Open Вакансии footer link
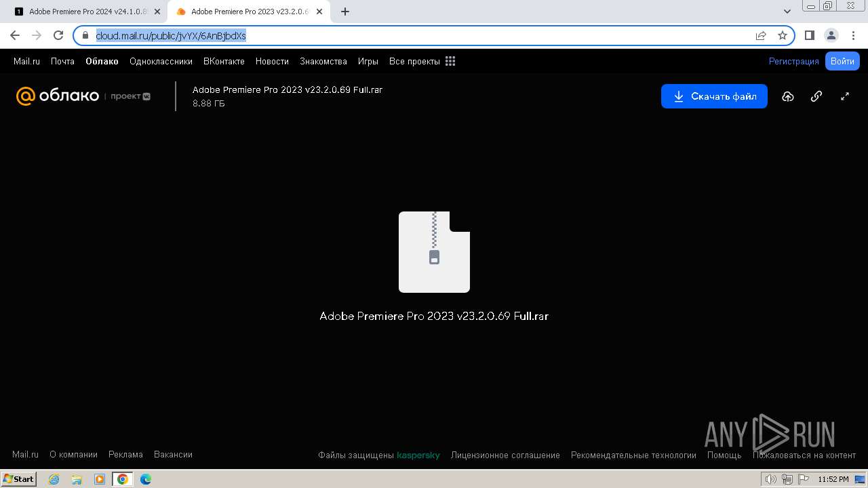The image size is (868, 488). point(173,455)
